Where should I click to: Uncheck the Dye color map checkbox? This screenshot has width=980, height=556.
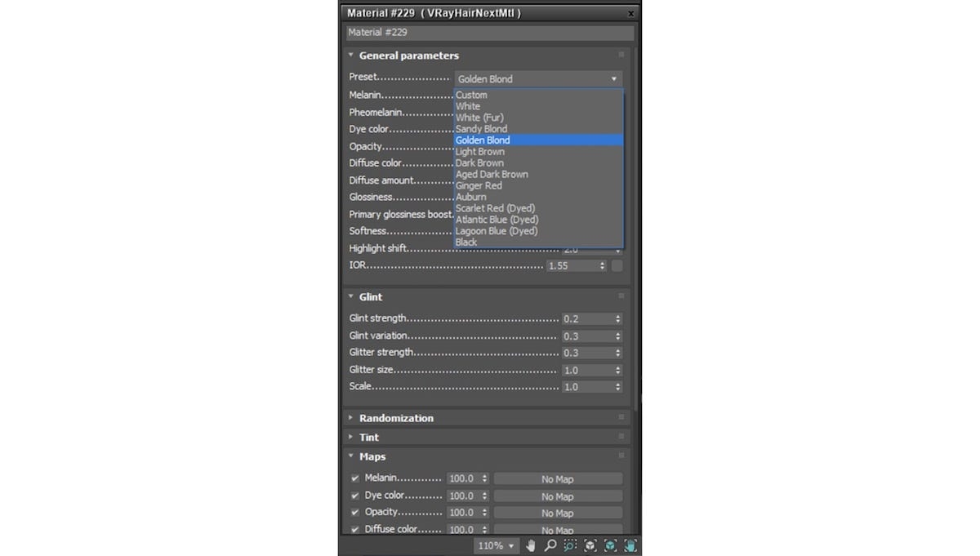[x=354, y=496]
